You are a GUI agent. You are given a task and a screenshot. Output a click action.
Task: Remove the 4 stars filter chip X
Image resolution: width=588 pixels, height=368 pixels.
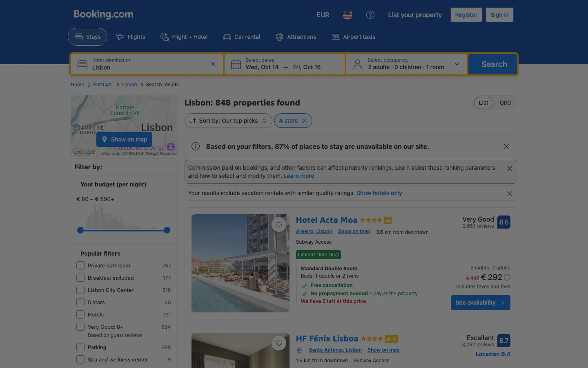pyautogui.click(x=304, y=121)
